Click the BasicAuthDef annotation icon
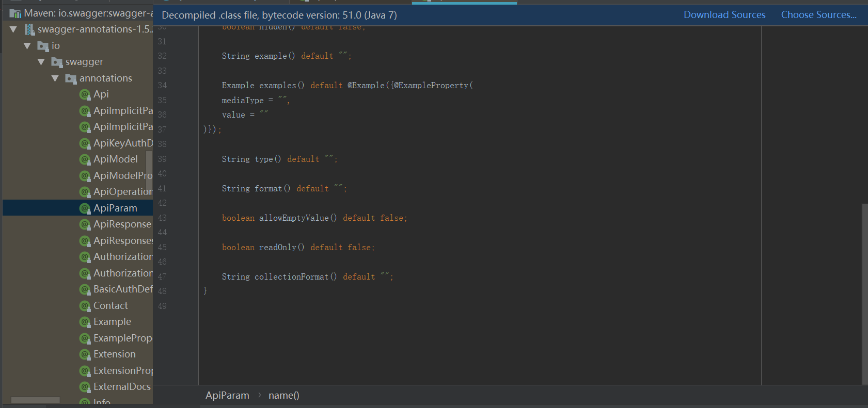Screen dimensions: 868x408 tap(85, 289)
